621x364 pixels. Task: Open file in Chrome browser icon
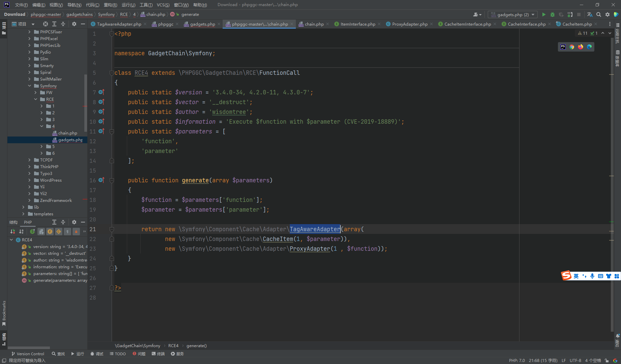pyautogui.click(x=572, y=47)
